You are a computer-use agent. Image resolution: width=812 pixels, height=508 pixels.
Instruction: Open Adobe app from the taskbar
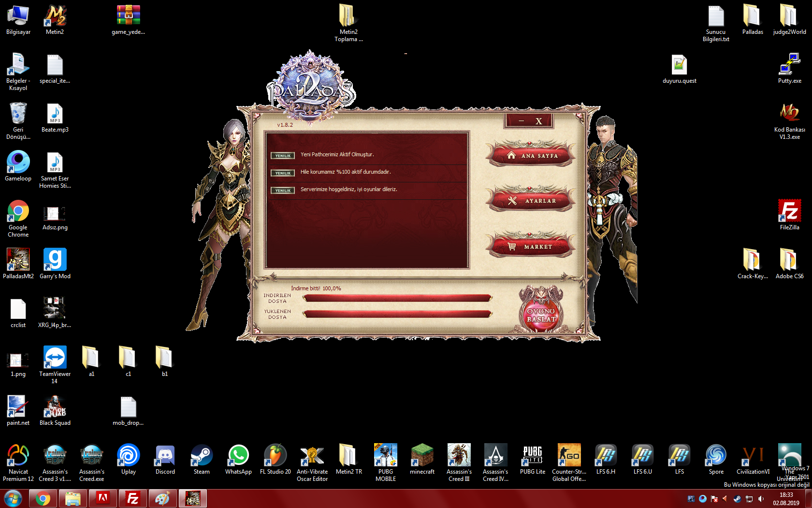103,498
